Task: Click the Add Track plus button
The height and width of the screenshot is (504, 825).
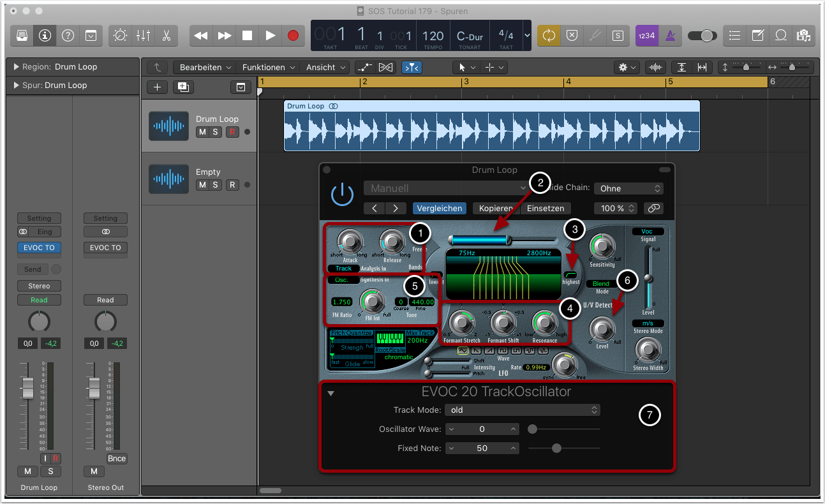Action: tap(158, 87)
